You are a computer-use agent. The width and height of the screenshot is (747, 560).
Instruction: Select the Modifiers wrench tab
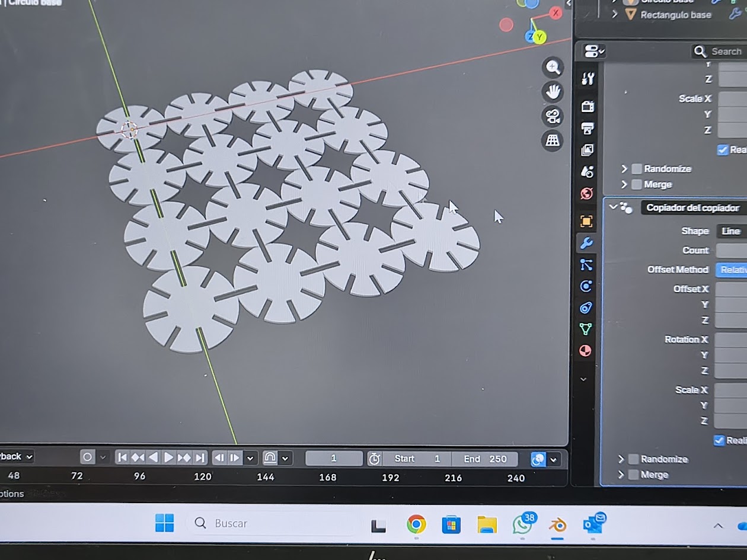click(586, 243)
